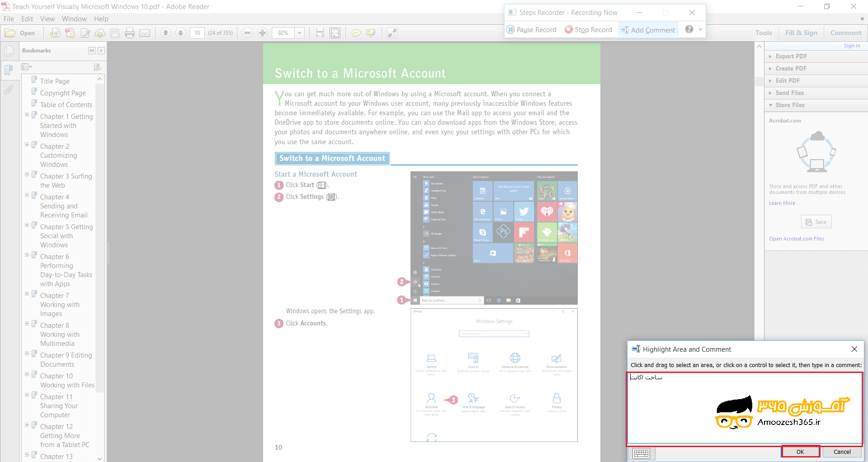Open Chapter 10 Working with Files bookmark
The width and height of the screenshot is (868, 462).
tap(67, 381)
